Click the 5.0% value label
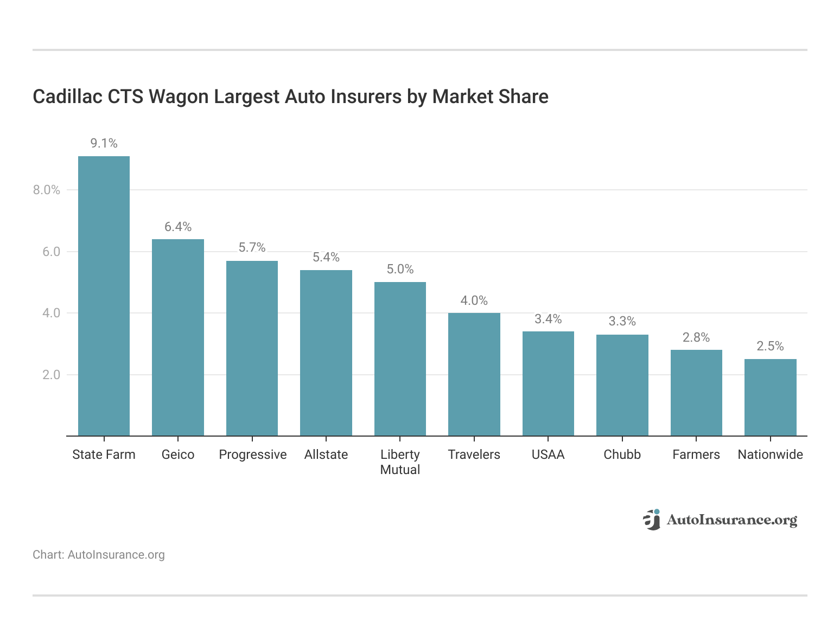 click(x=400, y=269)
